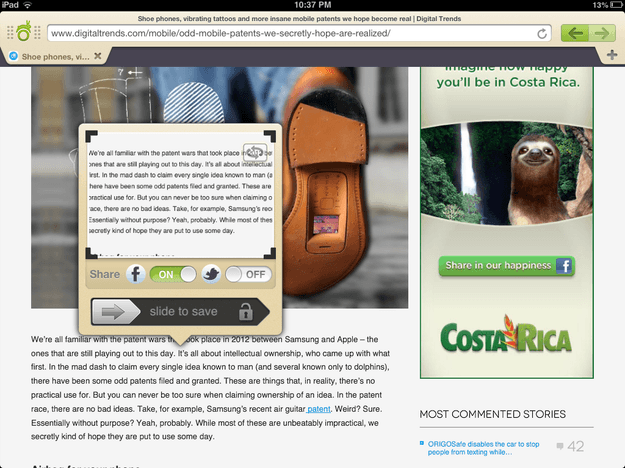Tap the padlock icon on the save slider
The width and height of the screenshot is (625, 468).
(246, 312)
